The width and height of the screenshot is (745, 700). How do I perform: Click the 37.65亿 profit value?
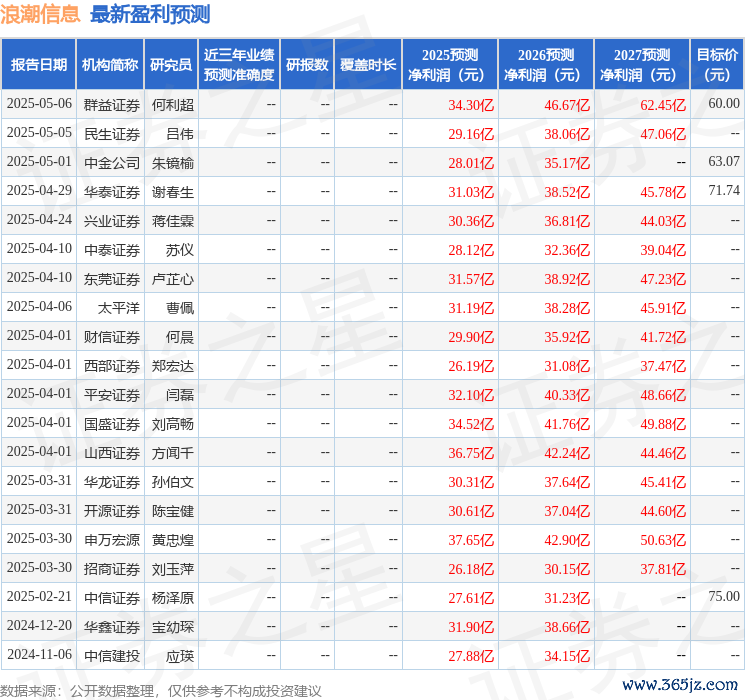click(471, 540)
